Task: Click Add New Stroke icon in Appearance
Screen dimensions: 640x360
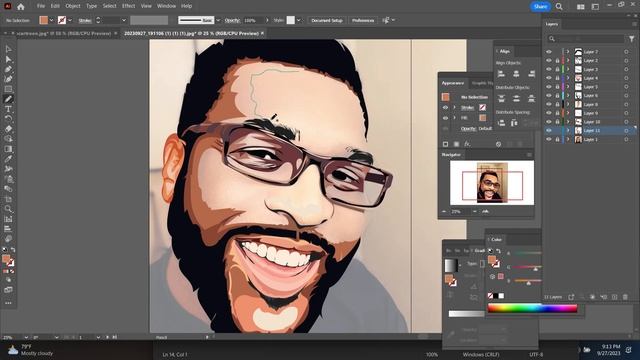Action: pyautogui.click(x=445, y=144)
